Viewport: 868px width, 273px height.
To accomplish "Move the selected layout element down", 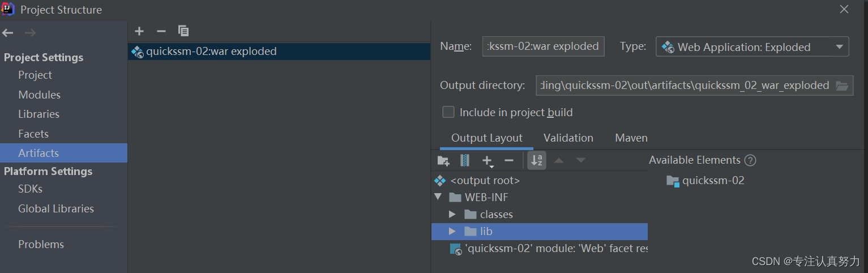I will pos(581,161).
